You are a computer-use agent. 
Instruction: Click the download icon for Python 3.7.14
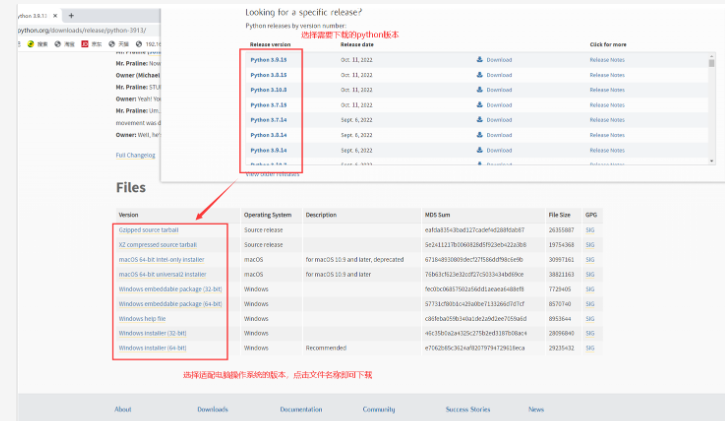tap(479, 119)
